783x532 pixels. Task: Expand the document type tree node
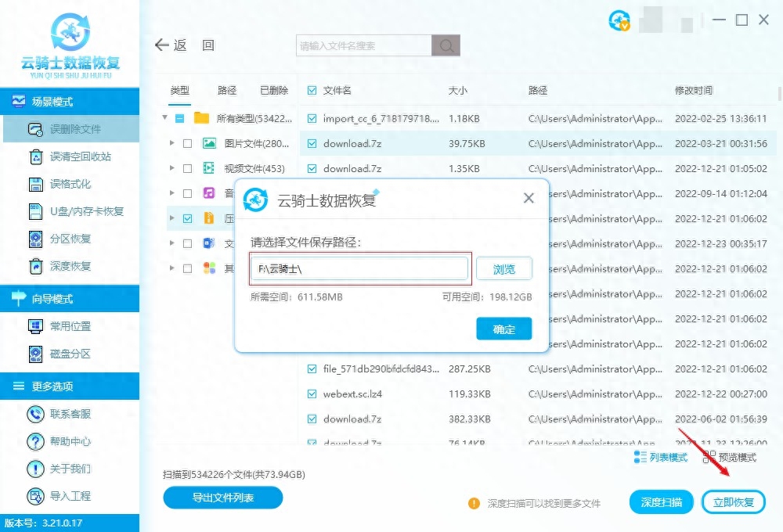pyautogui.click(x=171, y=243)
